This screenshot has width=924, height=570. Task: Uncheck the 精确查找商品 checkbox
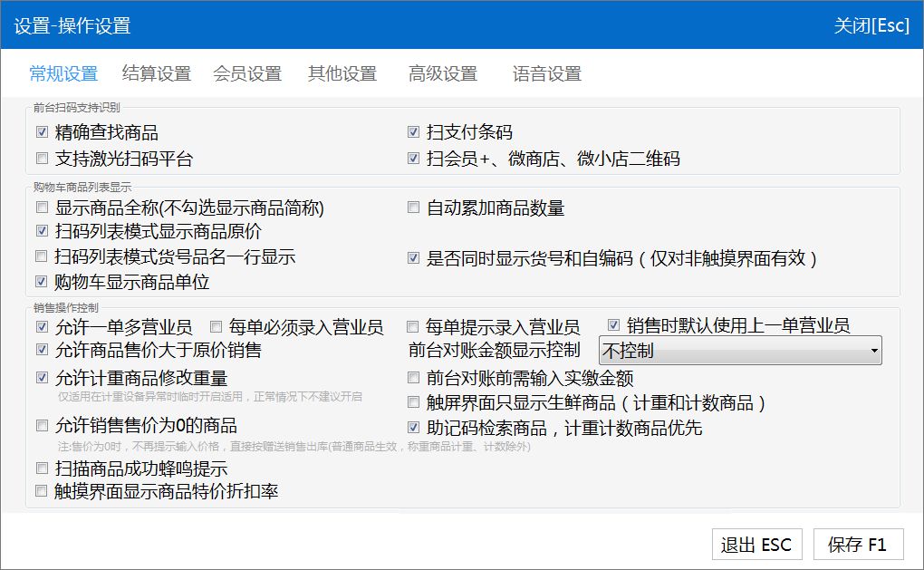[42, 133]
